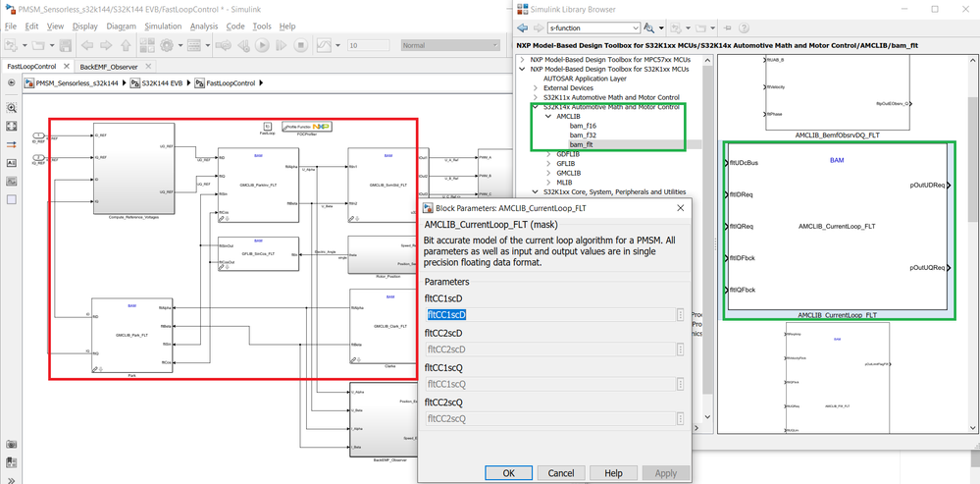Open the Analysis menu
This screenshot has height=484, width=980.
pyautogui.click(x=204, y=27)
